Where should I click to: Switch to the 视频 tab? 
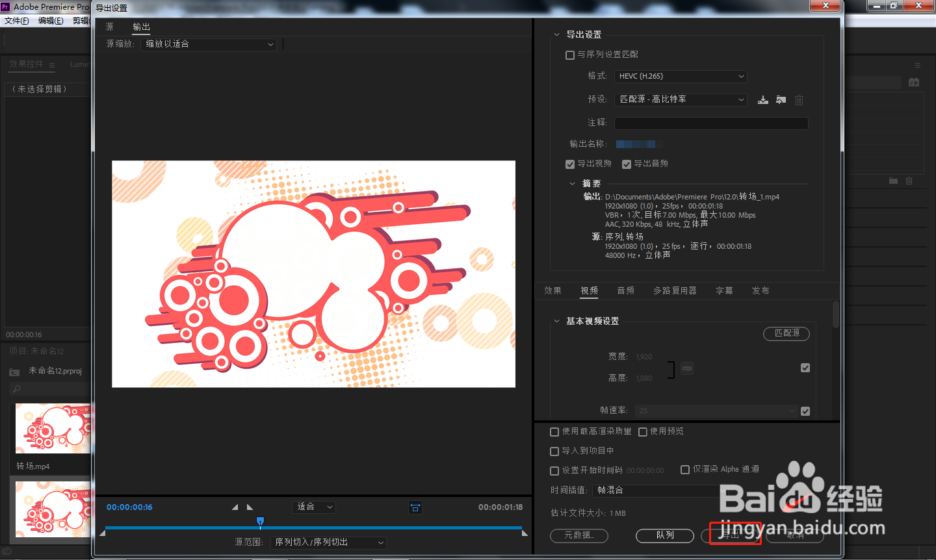tap(589, 290)
